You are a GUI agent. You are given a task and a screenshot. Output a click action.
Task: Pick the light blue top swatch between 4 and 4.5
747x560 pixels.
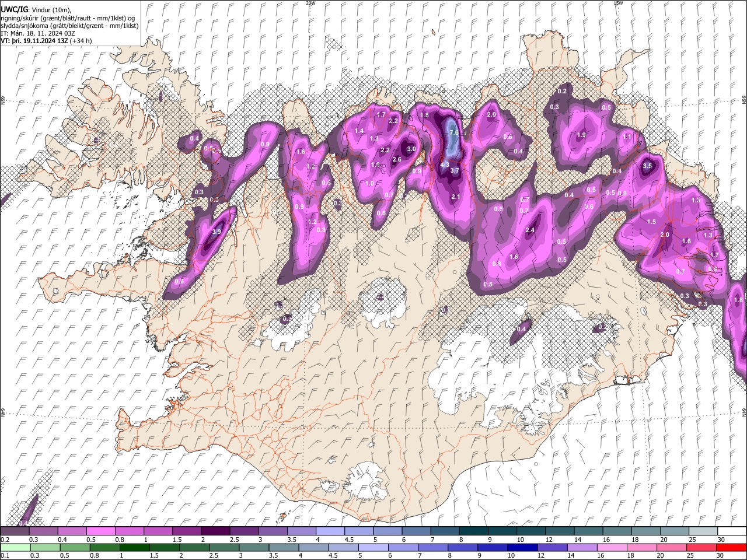click(x=330, y=531)
